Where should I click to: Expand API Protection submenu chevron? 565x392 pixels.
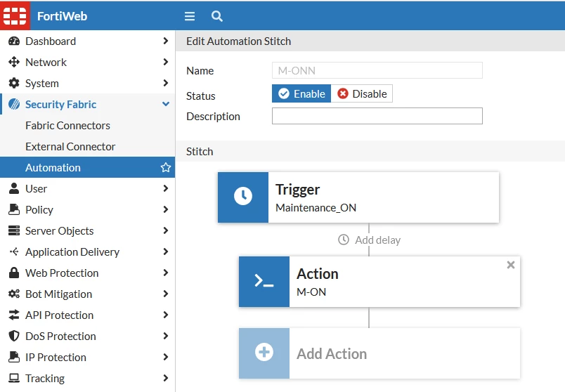click(x=165, y=315)
